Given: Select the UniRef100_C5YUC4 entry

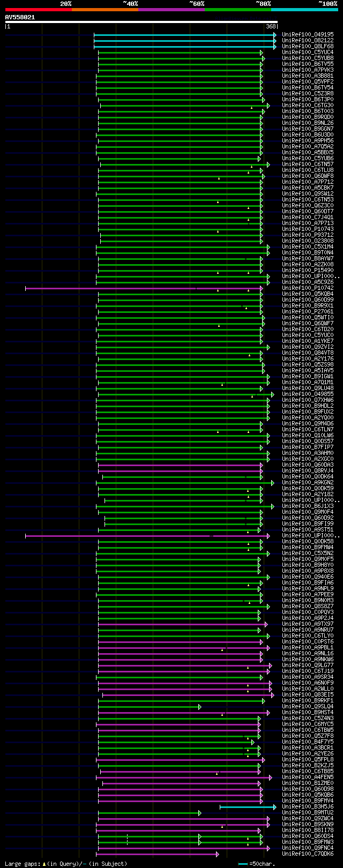Looking at the screenshot, I should (308, 53).
